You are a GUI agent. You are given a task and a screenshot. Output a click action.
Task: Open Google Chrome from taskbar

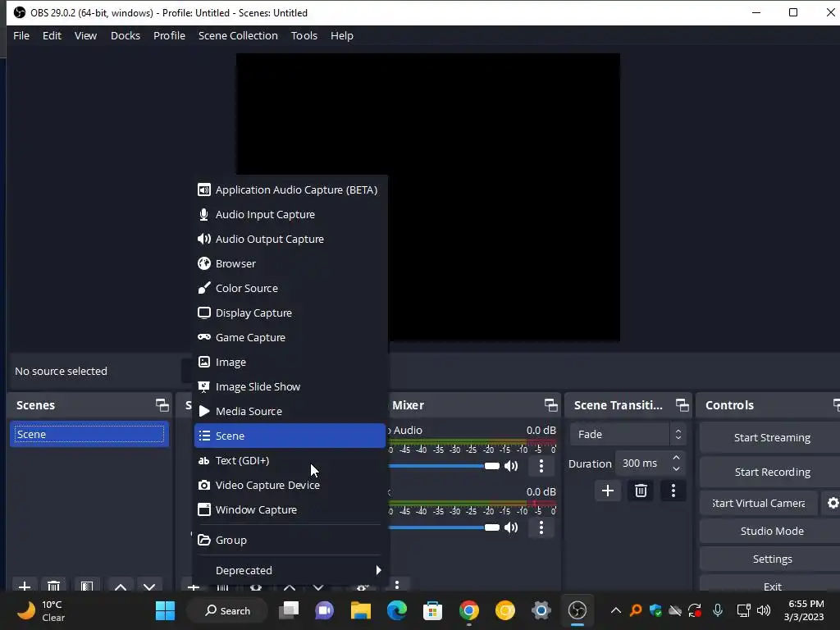pos(468,610)
